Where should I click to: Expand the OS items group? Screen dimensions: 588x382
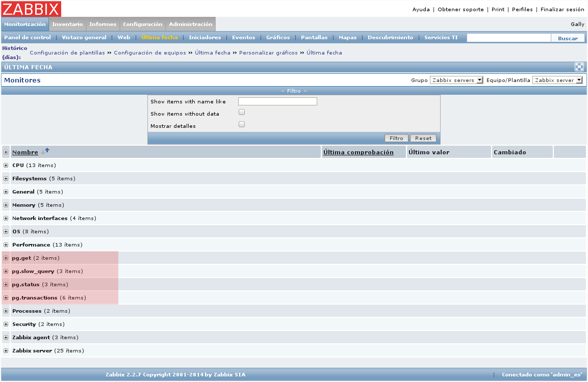tap(6, 231)
